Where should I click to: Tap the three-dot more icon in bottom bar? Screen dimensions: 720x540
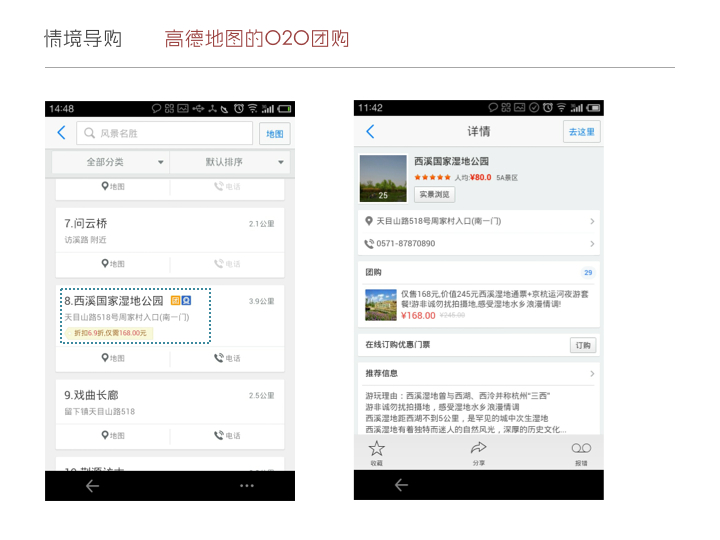pyautogui.click(x=247, y=485)
